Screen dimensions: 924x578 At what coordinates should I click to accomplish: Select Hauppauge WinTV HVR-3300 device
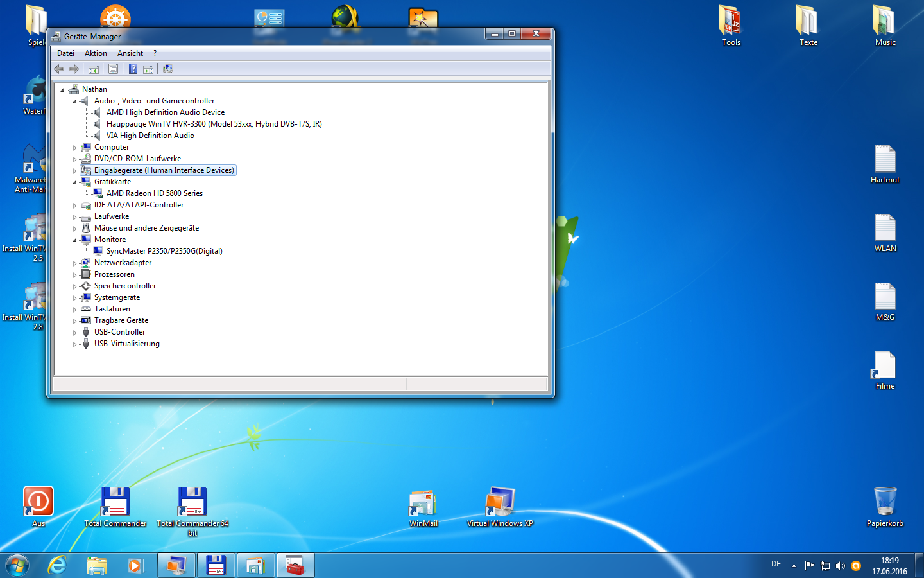pos(214,124)
